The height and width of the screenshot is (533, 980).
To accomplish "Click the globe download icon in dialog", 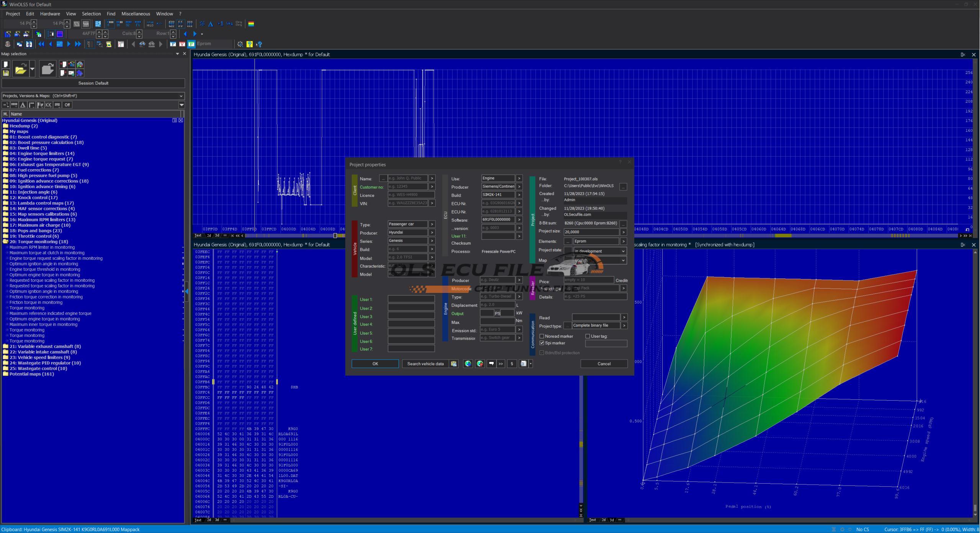I will tap(468, 364).
